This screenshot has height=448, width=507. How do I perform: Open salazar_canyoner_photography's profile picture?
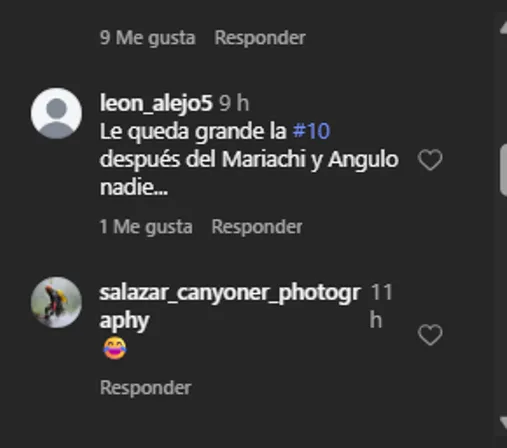(56, 302)
